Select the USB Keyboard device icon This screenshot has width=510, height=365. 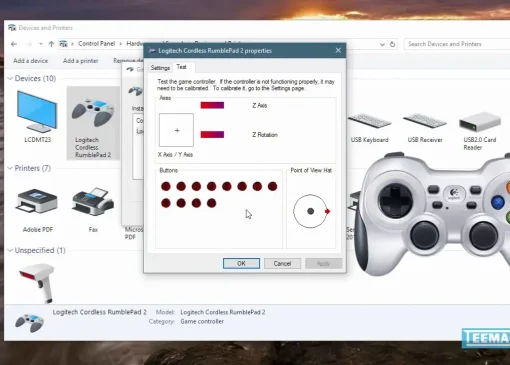[x=369, y=121]
